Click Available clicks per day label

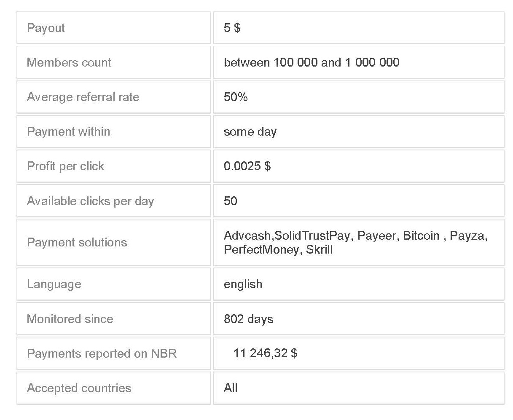[x=90, y=201]
